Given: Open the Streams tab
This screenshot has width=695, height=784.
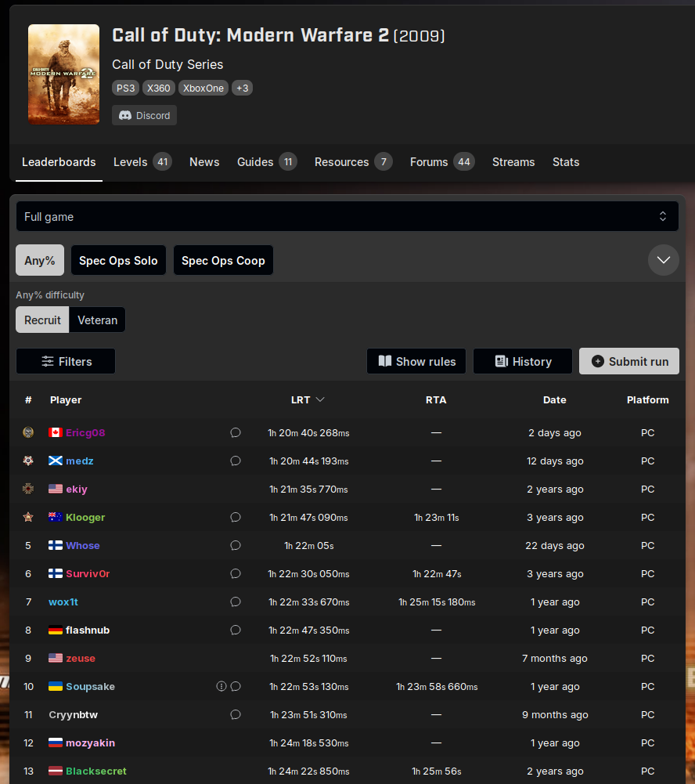Looking at the screenshot, I should pyautogui.click(x=513, y=162).
